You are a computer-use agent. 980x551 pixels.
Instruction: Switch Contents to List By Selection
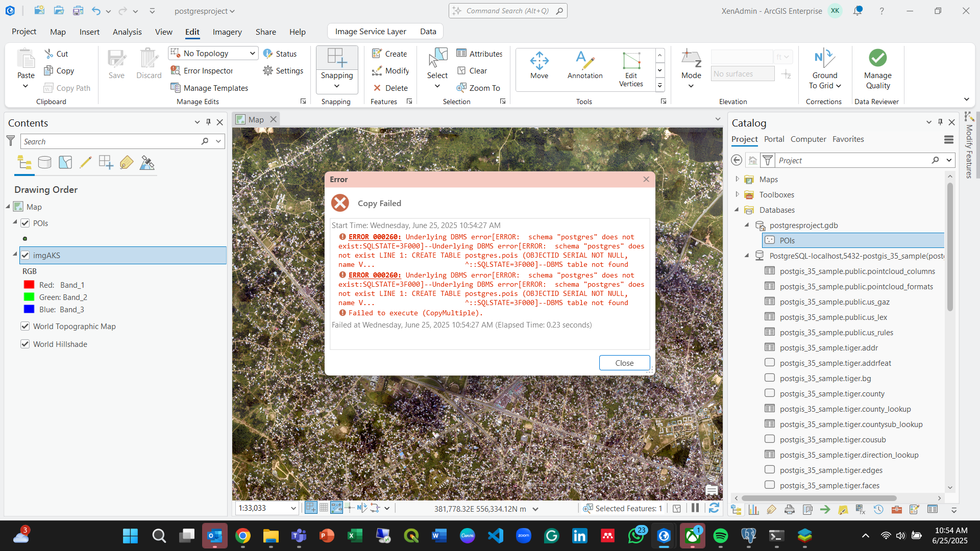pos(65,163)
